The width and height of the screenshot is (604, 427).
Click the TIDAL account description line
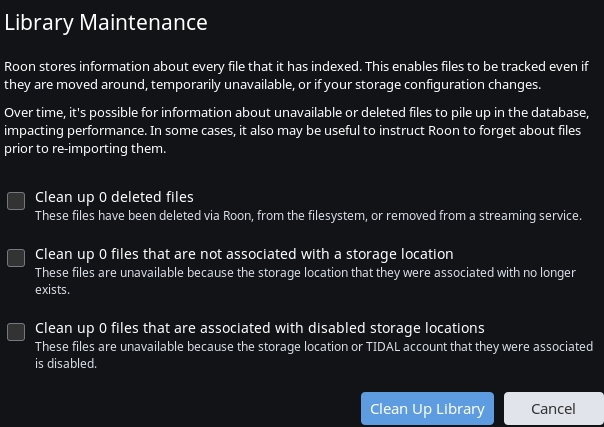tap(314, 347)
